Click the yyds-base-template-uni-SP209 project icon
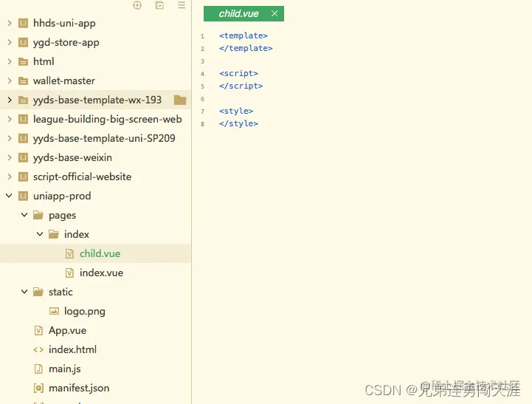This screenshot has width=532, height=404. point(23,138)
